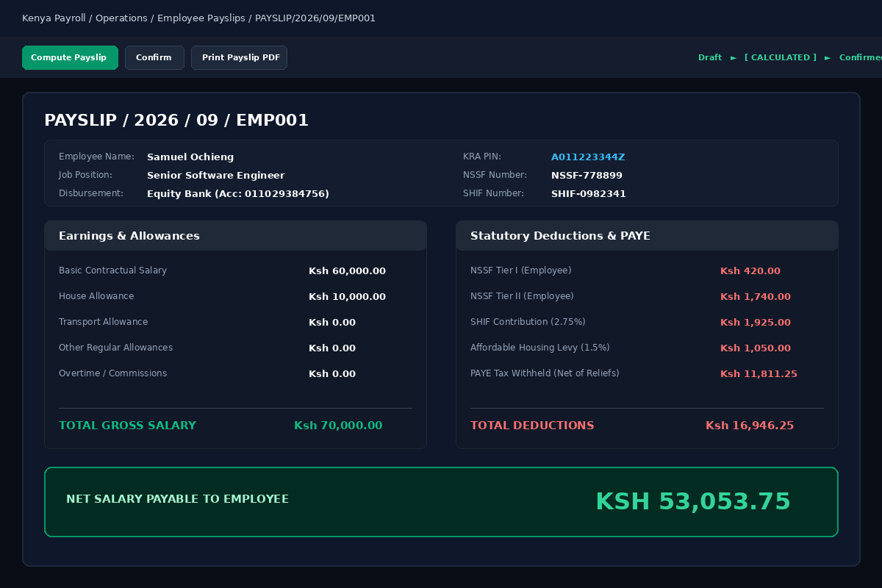This screenshot has height=588, width=882.
Task: Click Affordable Housing Levy (1.5%) label
Action: point(540,348)
